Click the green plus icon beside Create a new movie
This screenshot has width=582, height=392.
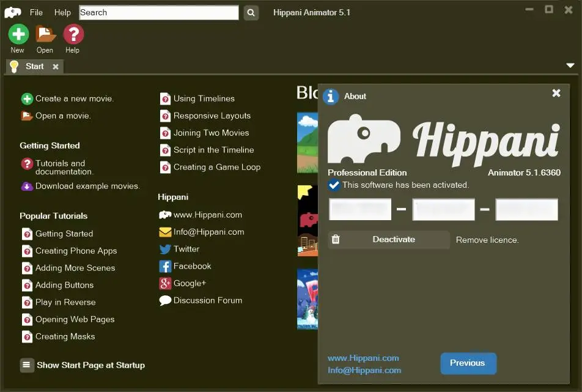tap(27, 98)
